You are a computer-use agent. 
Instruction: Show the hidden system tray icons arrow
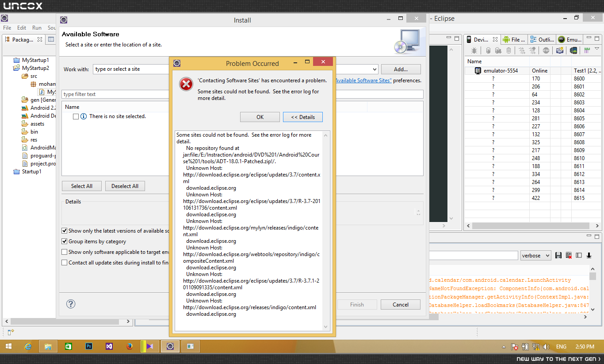(x=504, y=347)
